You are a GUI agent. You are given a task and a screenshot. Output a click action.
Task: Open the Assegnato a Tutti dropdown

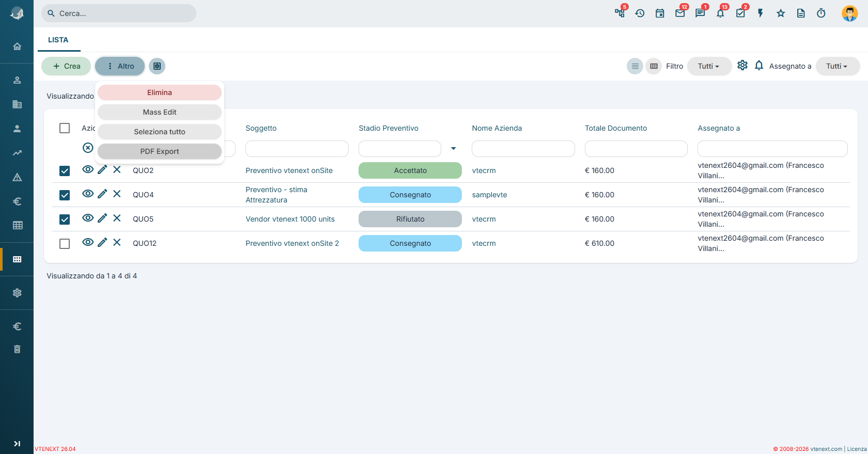pos(838,66)
